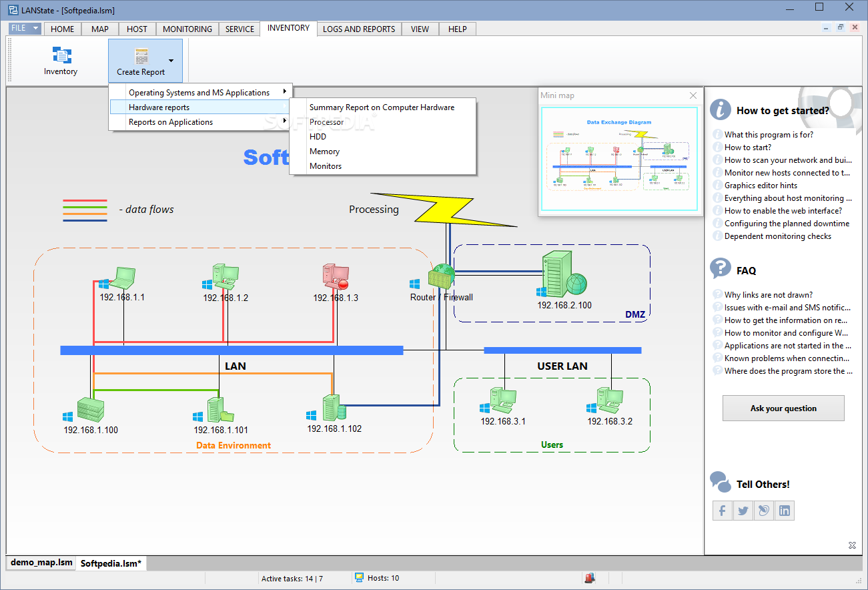
Task: Click the red alarm icon in status bar
Action: click(x=590, y=578)
